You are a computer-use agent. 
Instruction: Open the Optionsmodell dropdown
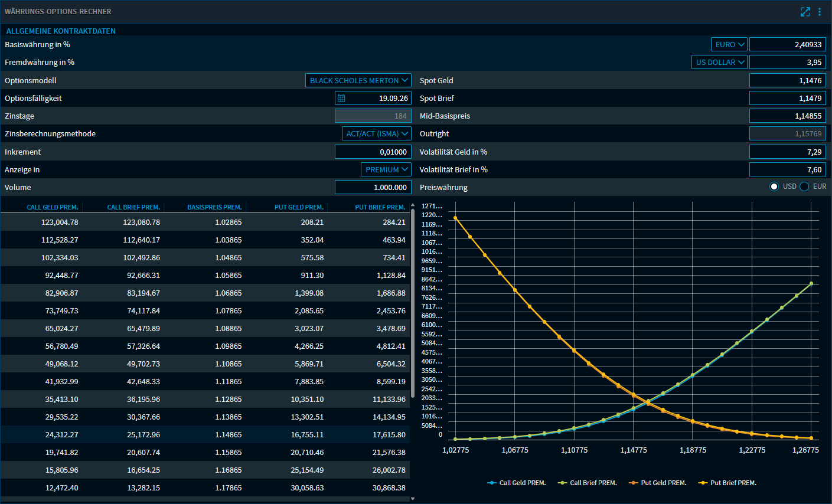358,80
